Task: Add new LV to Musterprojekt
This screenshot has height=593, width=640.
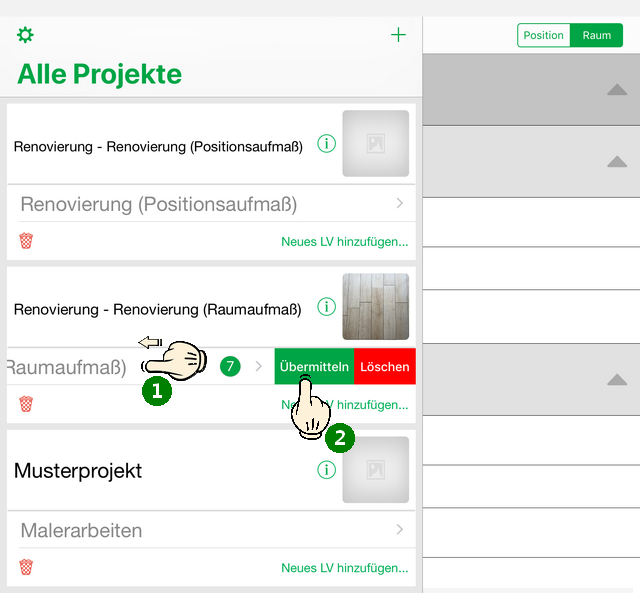Action: coord(344,568)
